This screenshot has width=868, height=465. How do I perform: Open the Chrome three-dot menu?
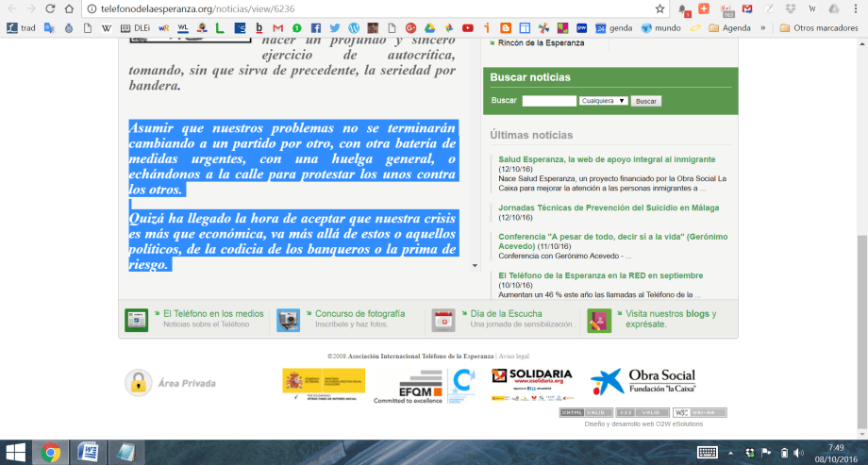pyautogui.click(x=855, y=8)
